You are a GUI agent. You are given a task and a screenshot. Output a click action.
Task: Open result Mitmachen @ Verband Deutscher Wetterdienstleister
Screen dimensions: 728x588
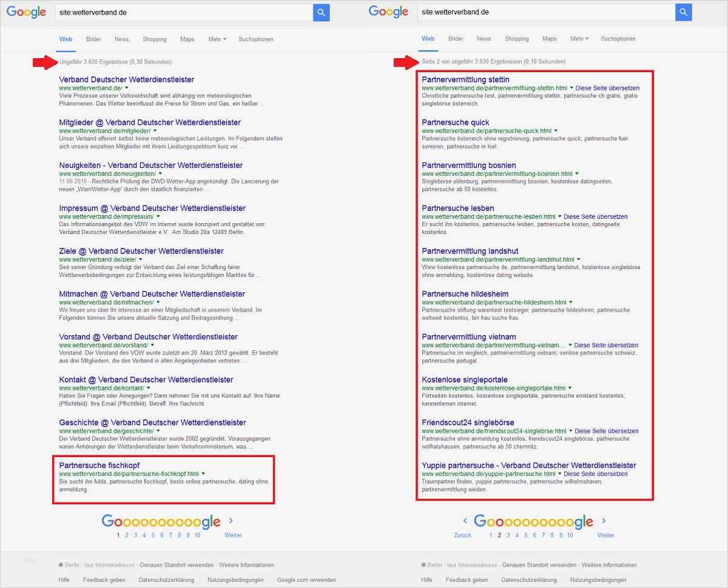pyautogui.click(x=152, y=294)
